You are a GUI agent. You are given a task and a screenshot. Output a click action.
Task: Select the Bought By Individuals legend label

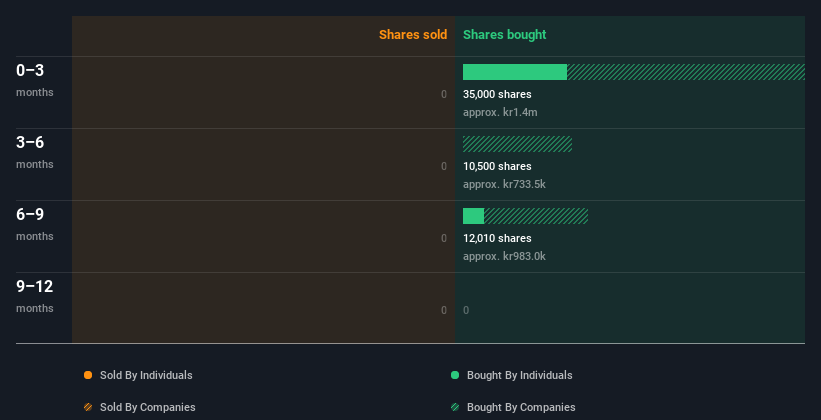tap(519, 375)
